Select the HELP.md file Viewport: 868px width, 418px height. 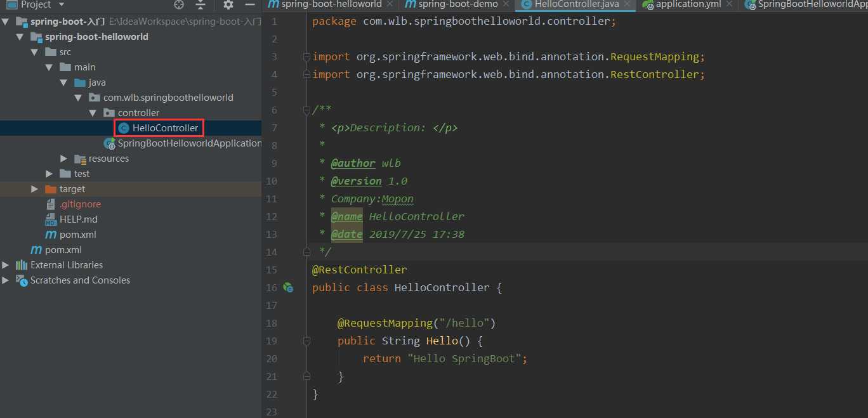click(79, 219)
